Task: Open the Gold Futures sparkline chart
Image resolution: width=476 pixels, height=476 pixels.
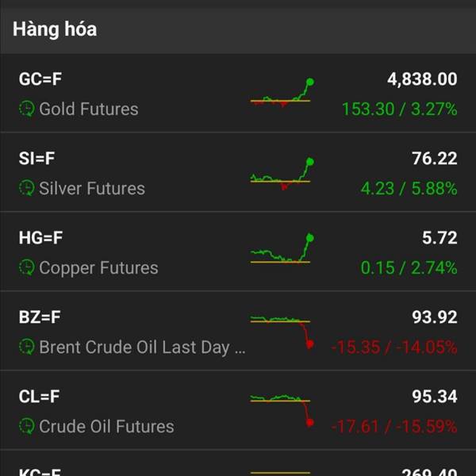Action: [x=282, y=93]
